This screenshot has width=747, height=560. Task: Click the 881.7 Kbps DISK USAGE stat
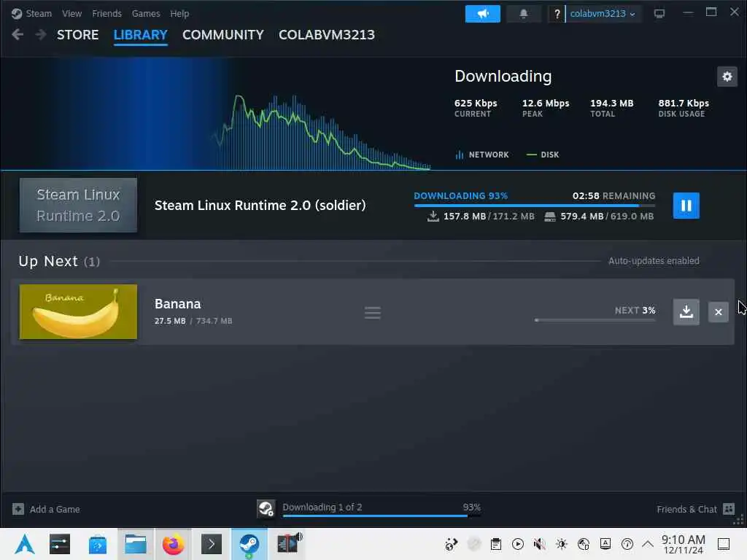tap(684, 108)
